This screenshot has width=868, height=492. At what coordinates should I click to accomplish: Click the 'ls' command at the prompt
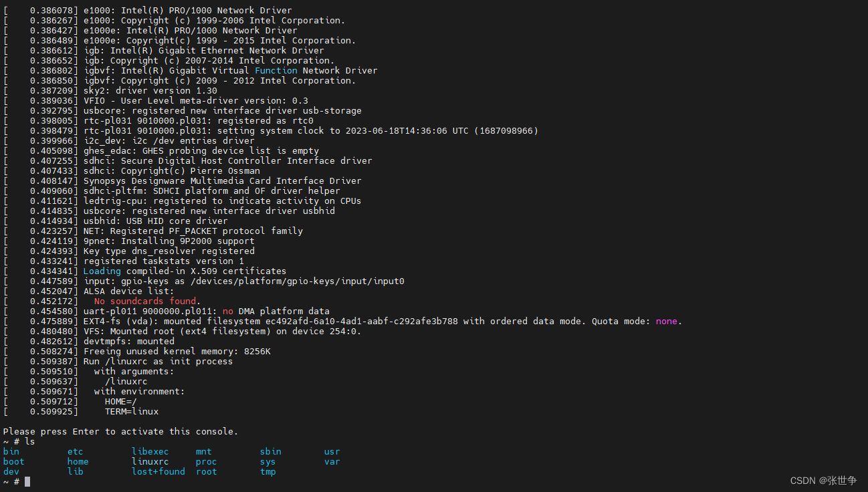pos(30,442)
